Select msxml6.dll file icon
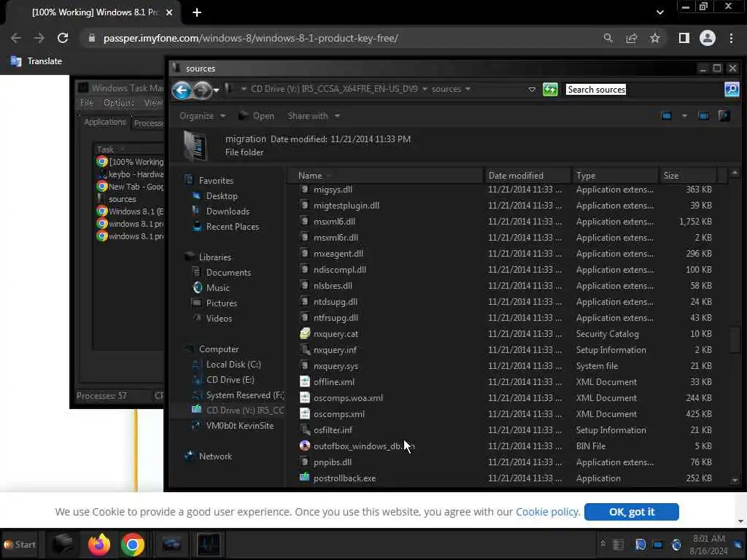 pyautogui.click(x=305, y=221)
